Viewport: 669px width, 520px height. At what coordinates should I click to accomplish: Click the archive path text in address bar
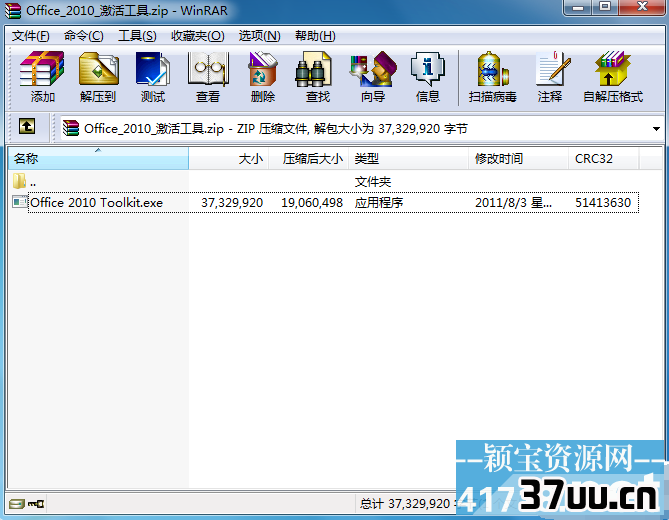click(x=276, y=128)
